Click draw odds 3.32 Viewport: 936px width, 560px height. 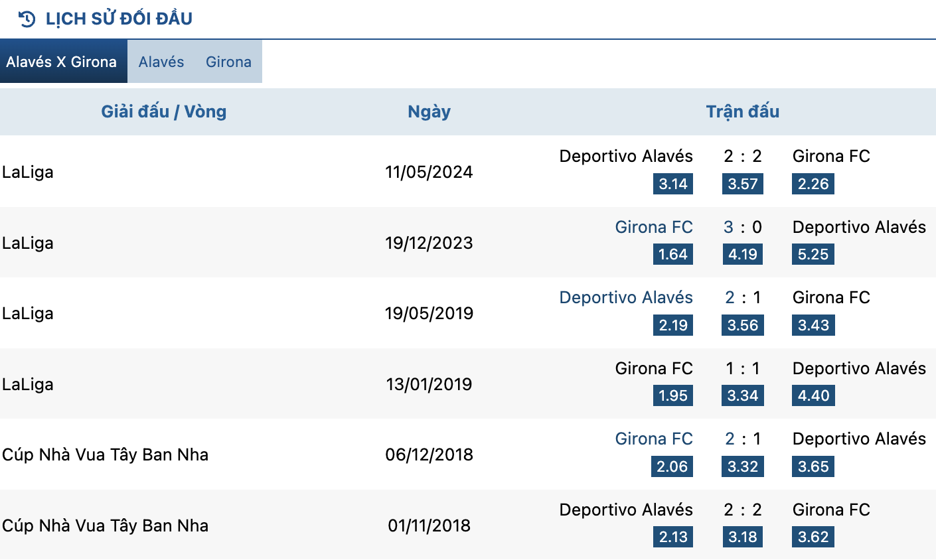click(x=743, y=466)
